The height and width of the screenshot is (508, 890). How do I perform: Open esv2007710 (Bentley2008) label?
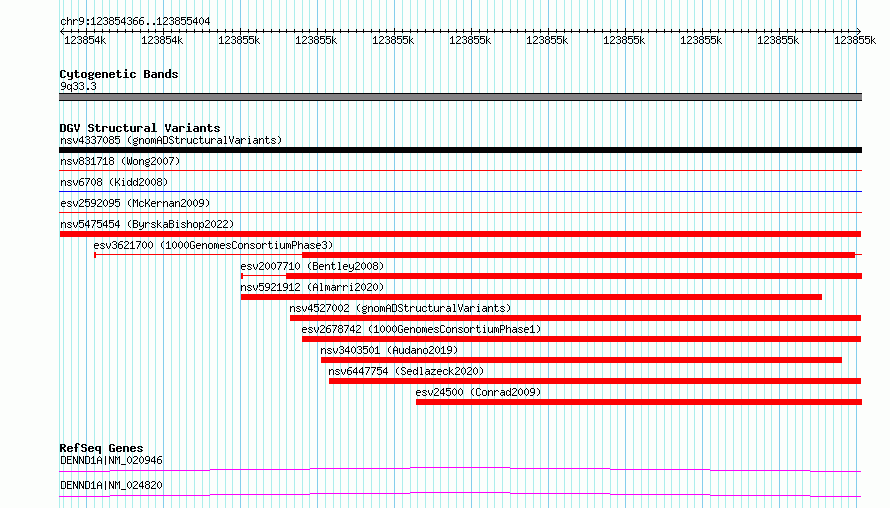[x=312, y=266]
